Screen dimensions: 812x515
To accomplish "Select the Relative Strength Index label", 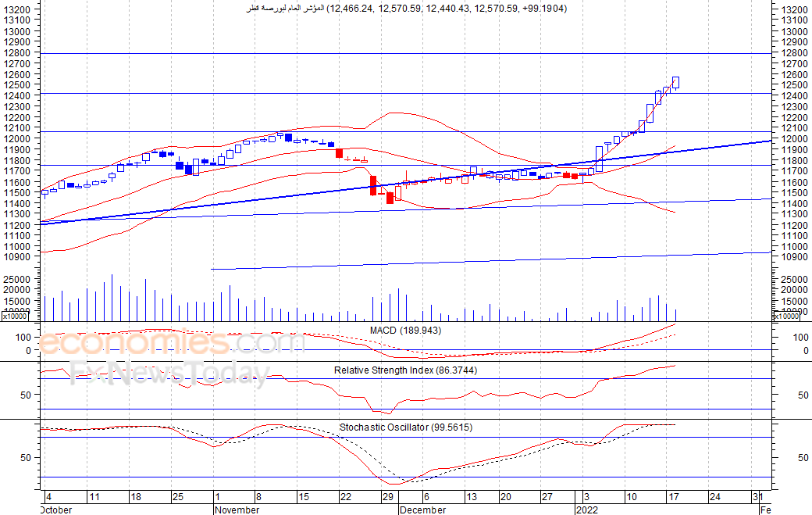I will coord(405,370).
